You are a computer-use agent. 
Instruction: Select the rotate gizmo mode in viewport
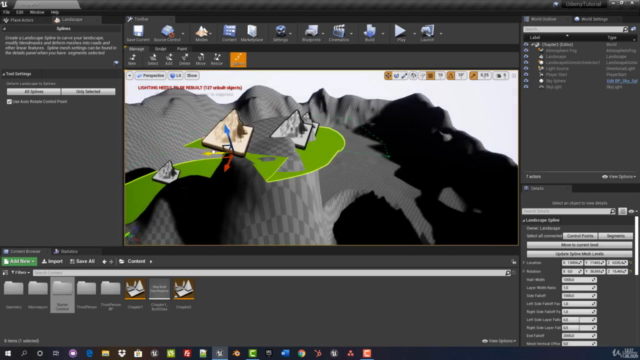(x=396, y=76)
